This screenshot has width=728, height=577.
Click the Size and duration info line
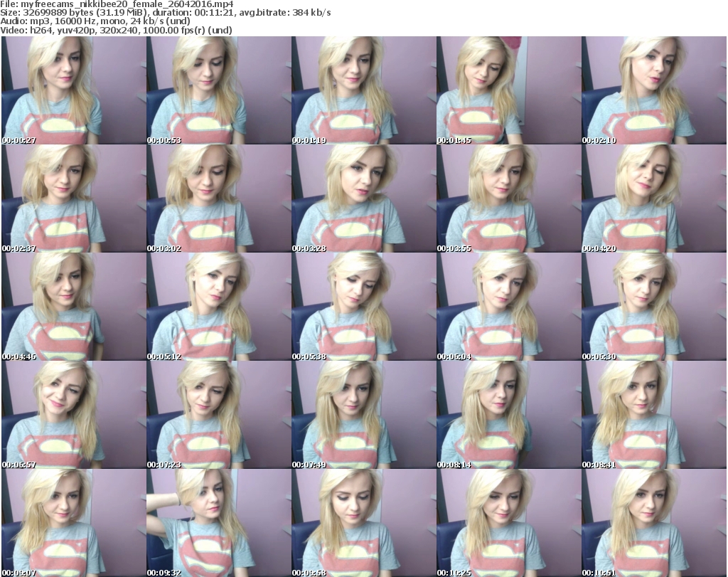(x=165, y=13)
